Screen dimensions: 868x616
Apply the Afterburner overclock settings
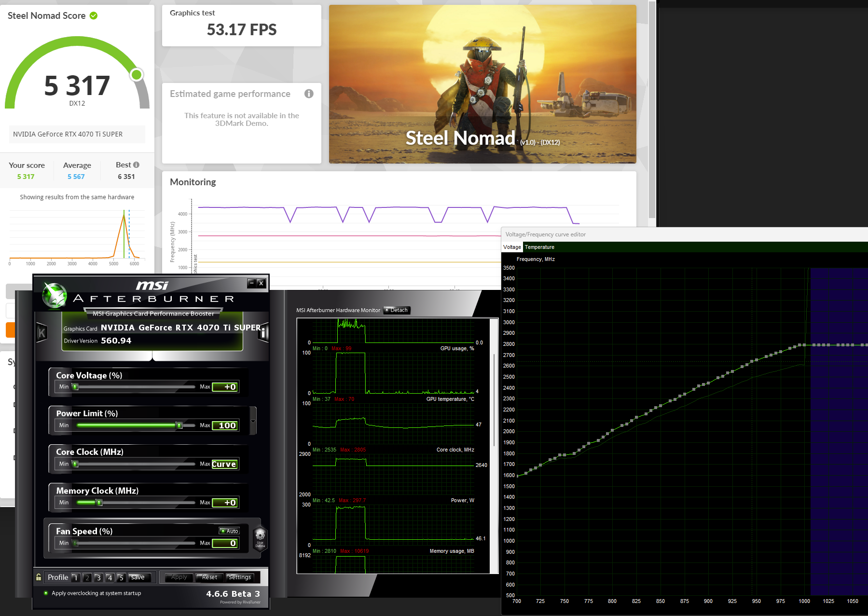coord(179,577)
